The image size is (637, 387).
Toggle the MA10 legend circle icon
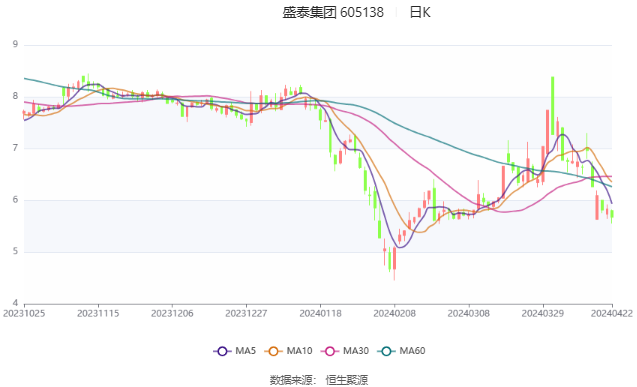pyautogui.click(x=273, y=351)
